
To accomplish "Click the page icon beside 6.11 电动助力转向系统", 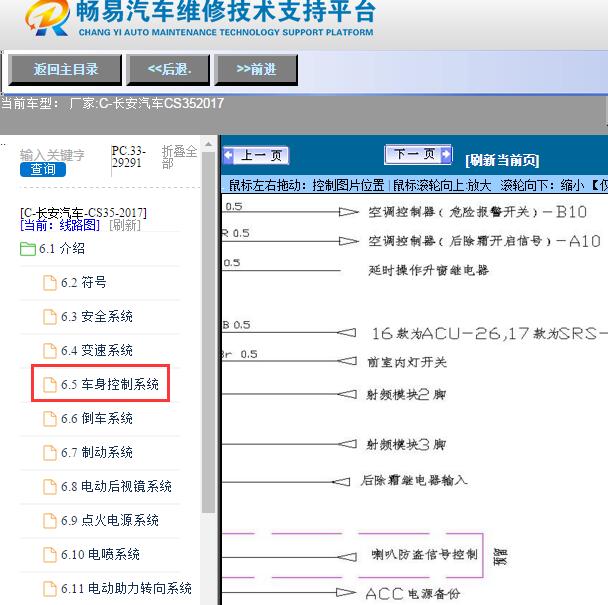I will pyautogui.click(x=50, y=588).
